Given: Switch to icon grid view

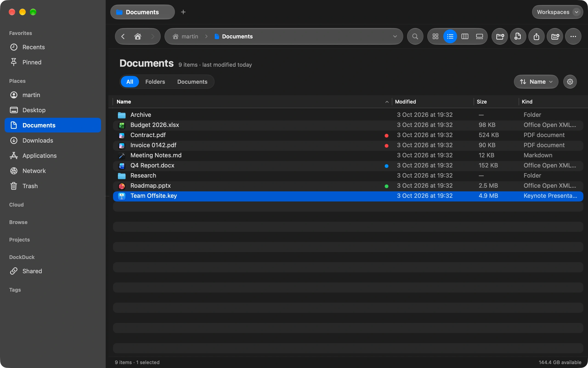Looking at the screenshot, I should (x=435, y=37).
